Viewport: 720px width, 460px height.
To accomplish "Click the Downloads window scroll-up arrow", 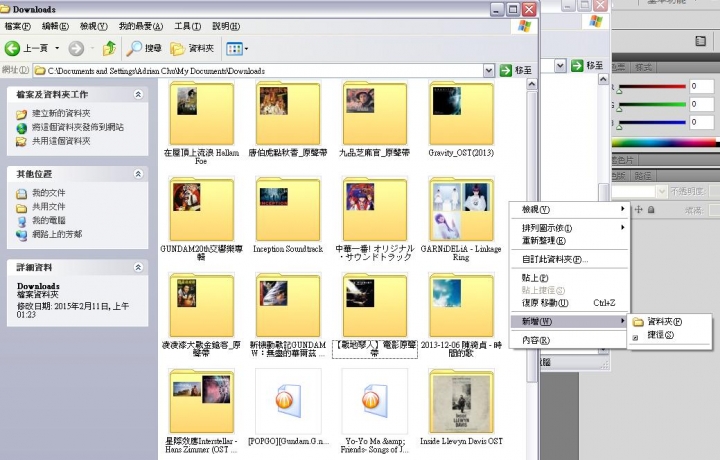I will 531,84.
